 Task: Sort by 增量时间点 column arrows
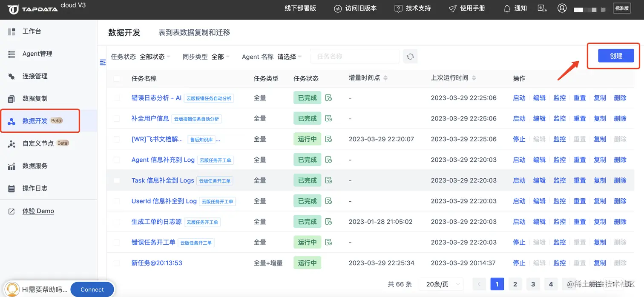click(x=385, y=78)
